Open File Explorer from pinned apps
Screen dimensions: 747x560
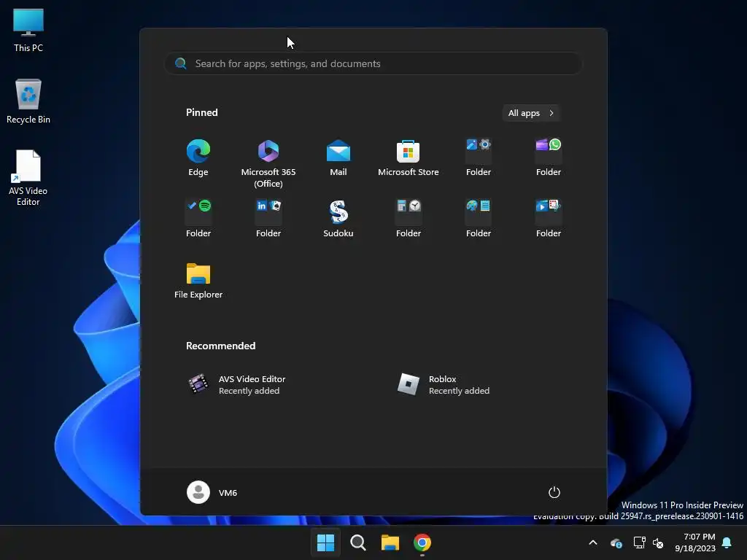198,281
